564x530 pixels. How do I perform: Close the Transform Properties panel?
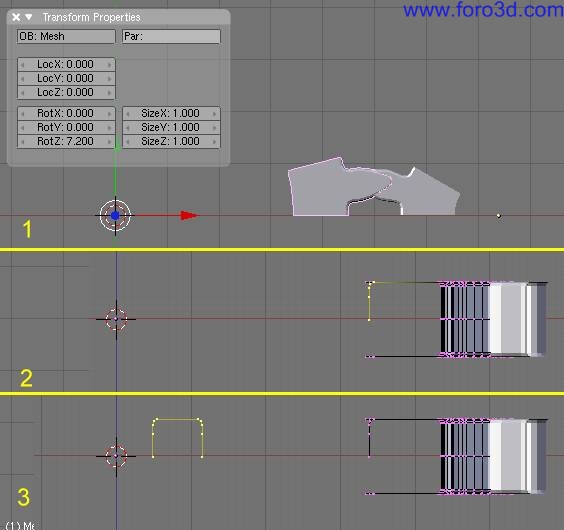(16, 17)
